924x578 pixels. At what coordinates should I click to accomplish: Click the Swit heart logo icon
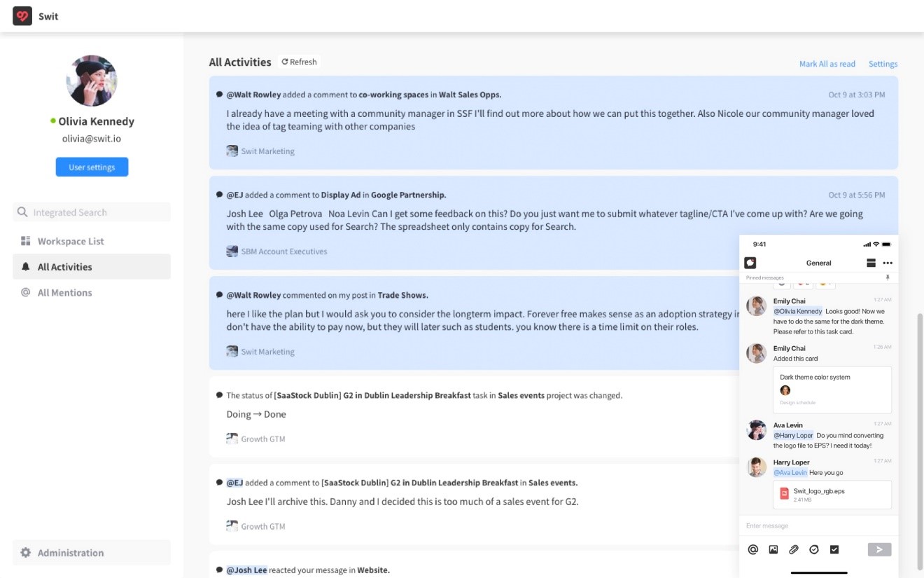pyautogui.click(x=22, y=16)
